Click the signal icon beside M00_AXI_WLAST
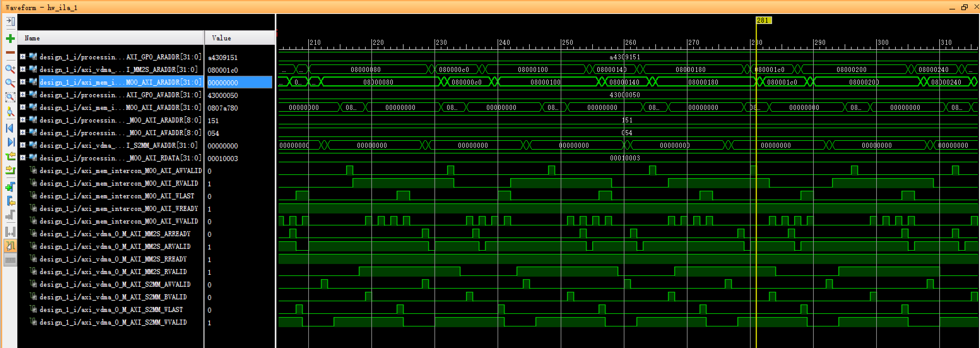This screenshot has width=980, height=348. tap(33, 195)
